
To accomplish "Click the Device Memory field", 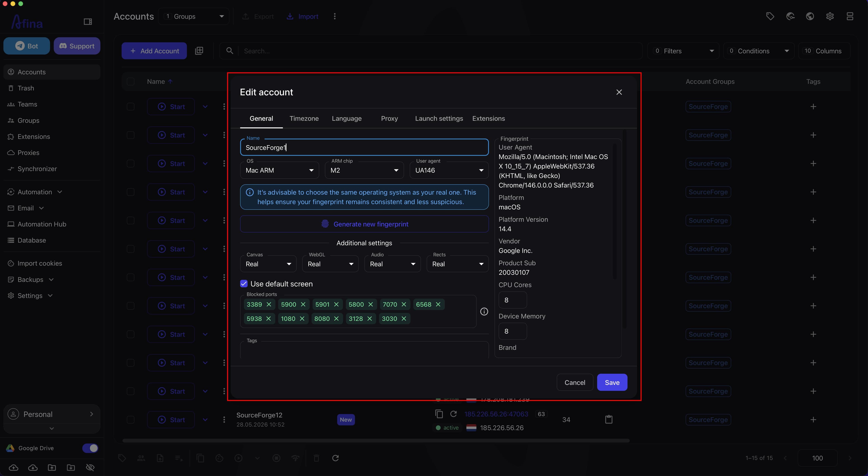I will point(512,331).
